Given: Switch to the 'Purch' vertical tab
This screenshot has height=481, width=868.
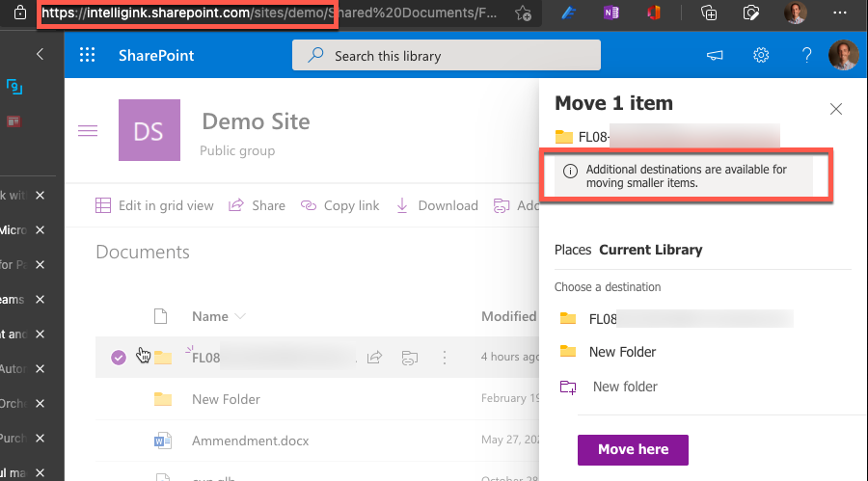Looking at the screenshot, I should pos(14,438).
